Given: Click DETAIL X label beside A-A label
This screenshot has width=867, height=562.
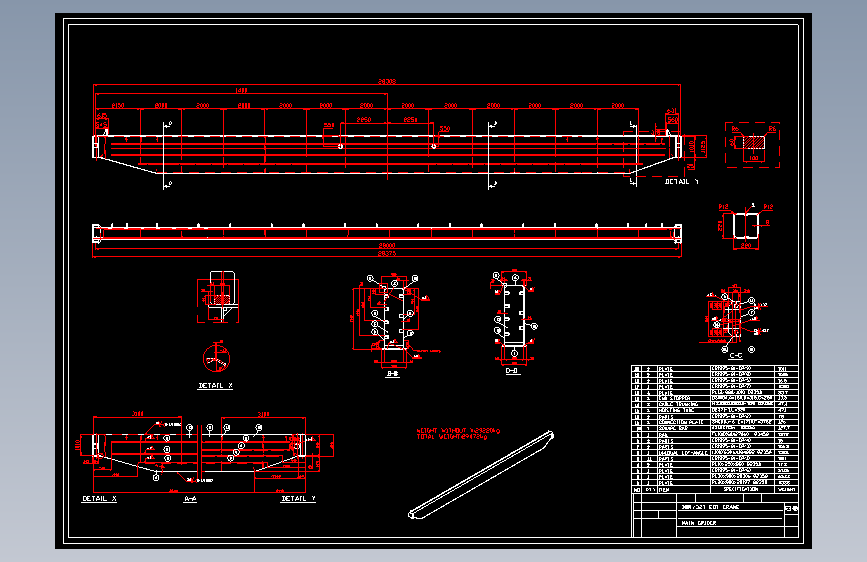Looking at the screenshot, I should pyautogui.click(x=100, y=498).
